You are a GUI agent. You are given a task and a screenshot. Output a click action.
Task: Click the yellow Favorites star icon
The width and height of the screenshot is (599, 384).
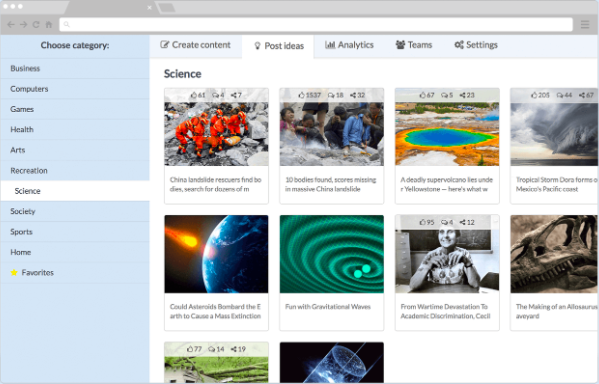tap(14, 272)
